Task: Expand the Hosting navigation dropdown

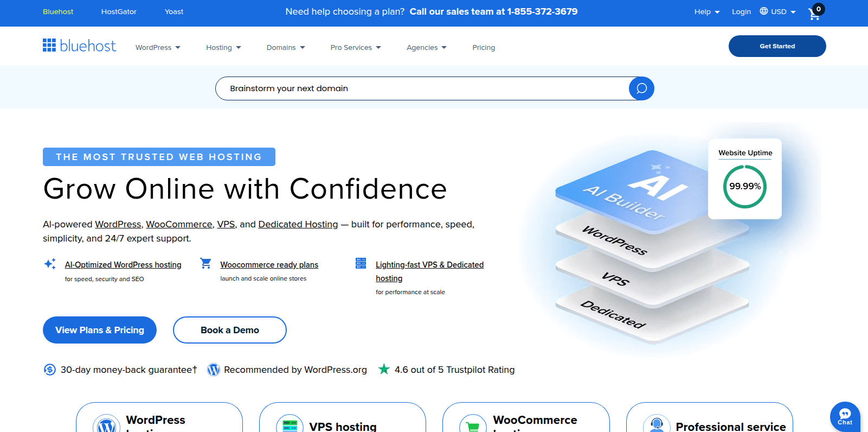Action: 223,48
